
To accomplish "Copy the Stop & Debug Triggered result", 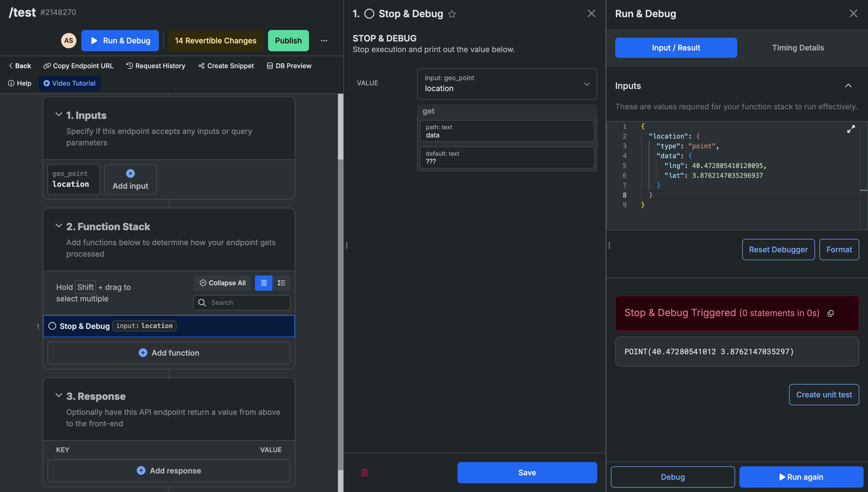I will coord(830,313).
